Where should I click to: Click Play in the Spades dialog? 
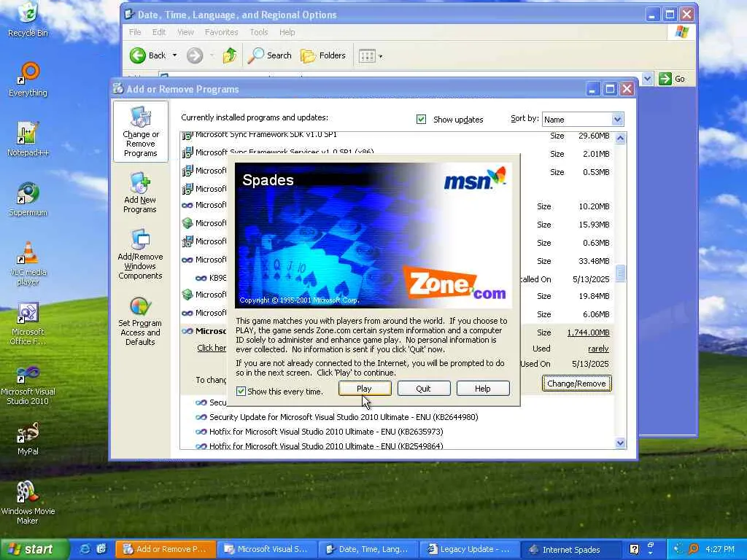point(365,389)
